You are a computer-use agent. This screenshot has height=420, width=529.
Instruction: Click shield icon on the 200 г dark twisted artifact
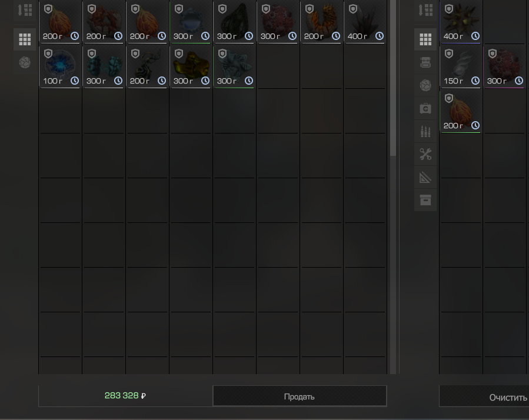point(135,54)
